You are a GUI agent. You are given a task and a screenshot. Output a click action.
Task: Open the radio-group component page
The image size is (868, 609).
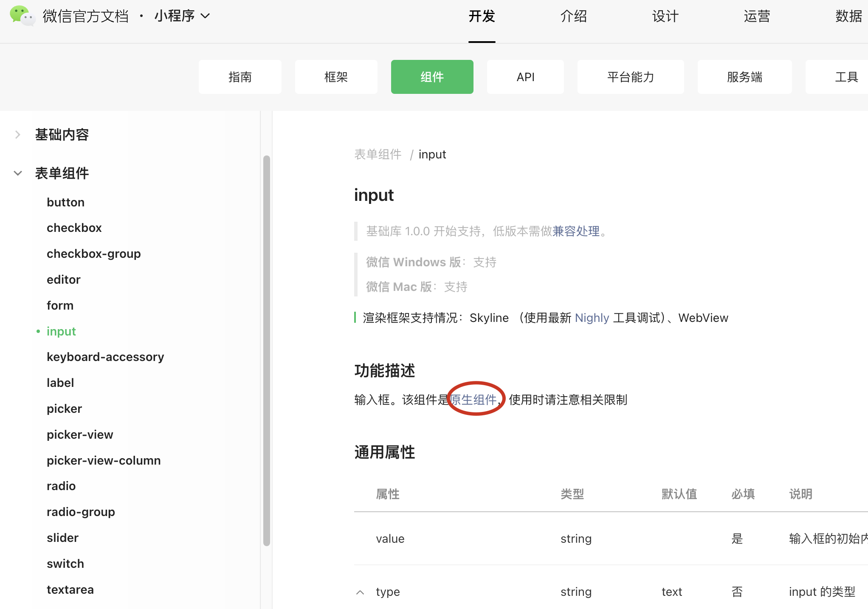(81, 512)
